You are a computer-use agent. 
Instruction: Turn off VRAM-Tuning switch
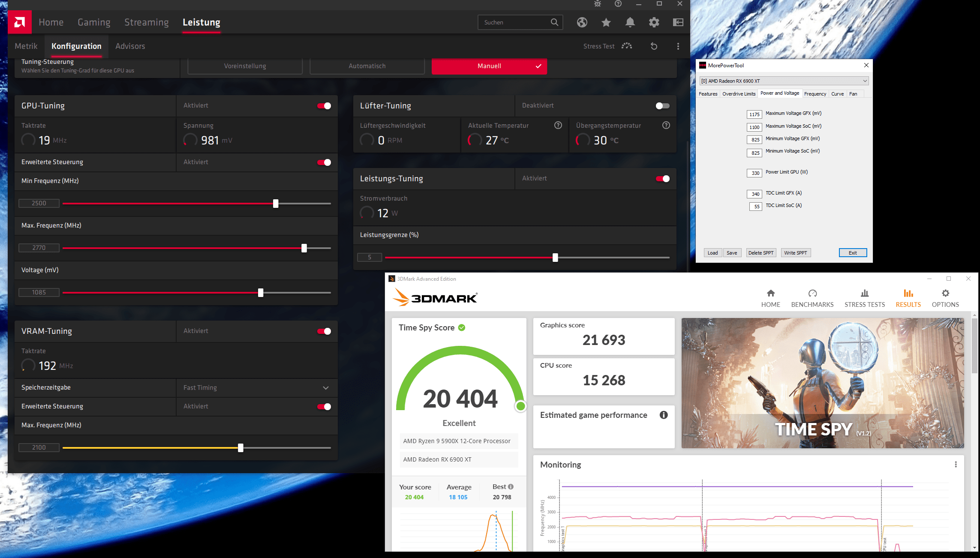point(324,331)
